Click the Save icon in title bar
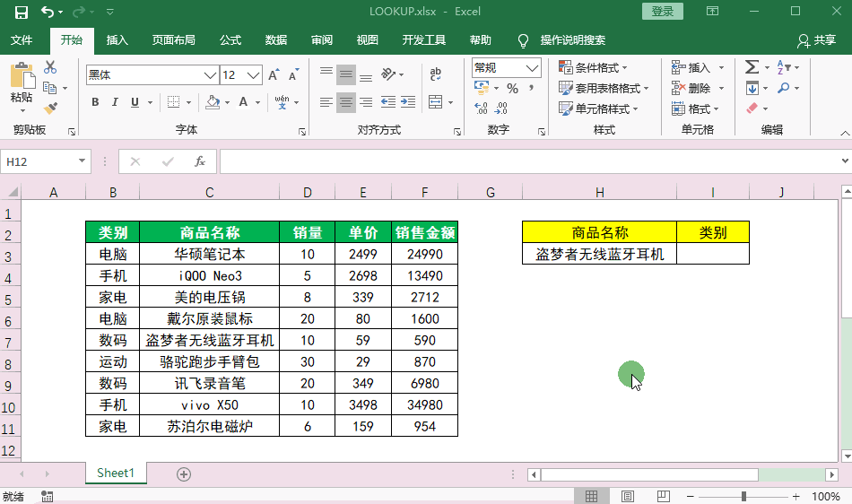This screenshot has width=852, height=504. pyautogui.click(x=22, y=12)
